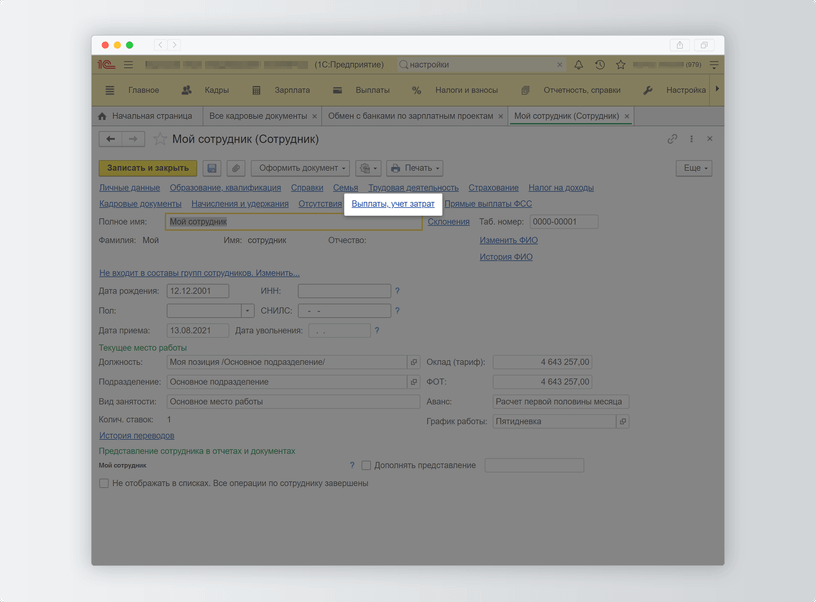Viewport: 816px width, 602px height.
Task: Open the 1C logo main menu
Action: [x=106, y=65]
